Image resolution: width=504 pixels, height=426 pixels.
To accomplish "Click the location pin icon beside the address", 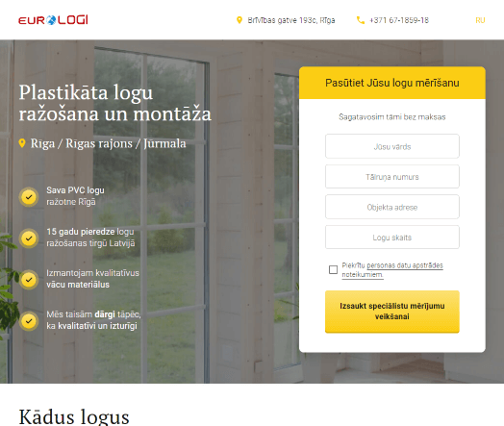I will tap(239, 20).
